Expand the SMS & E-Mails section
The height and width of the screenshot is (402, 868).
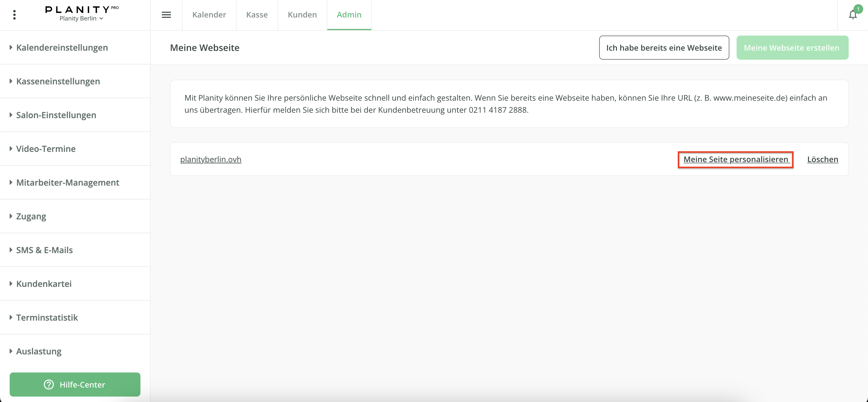[x=45, y=250]
